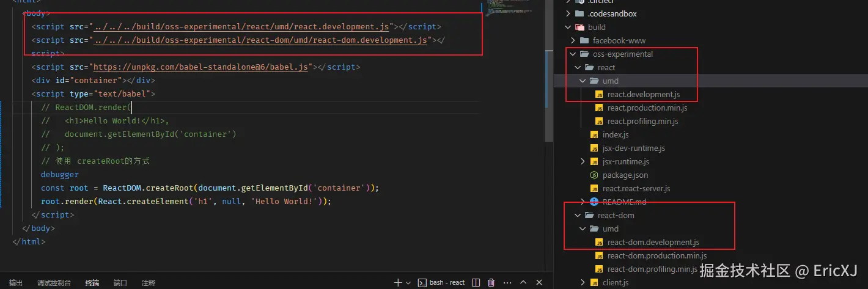The height and width of the screenshot is (289, 868).
Task: Click the Node icon beside package.json
Action: tap(594, 175)
